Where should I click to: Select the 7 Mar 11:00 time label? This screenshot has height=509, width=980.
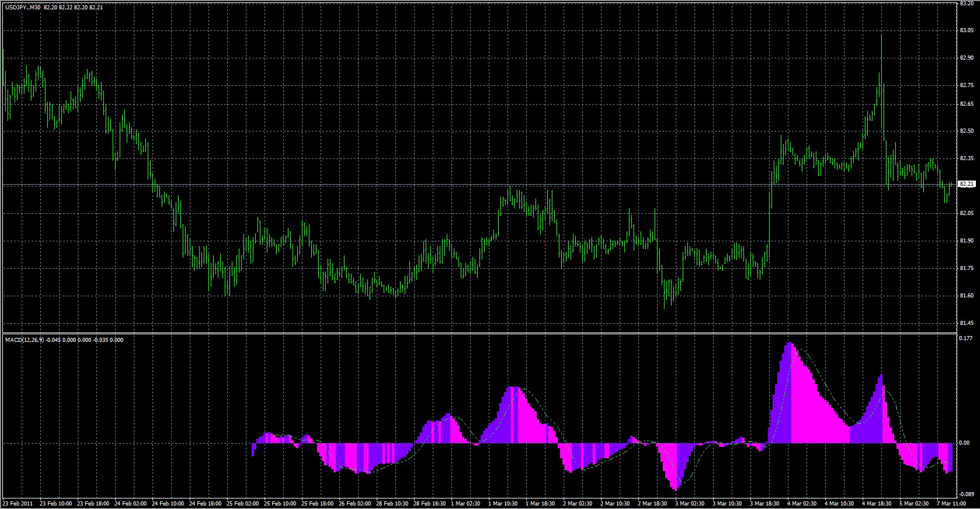(952, 503)
